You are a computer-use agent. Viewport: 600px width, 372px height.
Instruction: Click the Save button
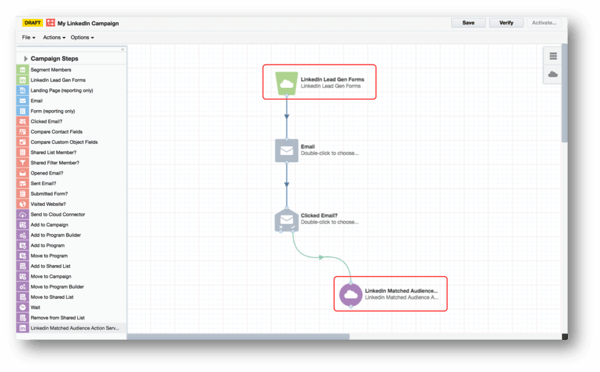pyautogui.click(x=468, y=23)
